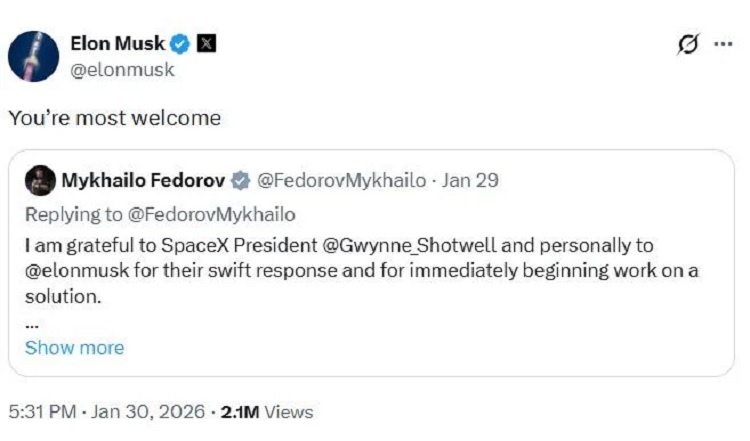
Task: Expand quoted post with Show more
Action: (x=74, y=348)
